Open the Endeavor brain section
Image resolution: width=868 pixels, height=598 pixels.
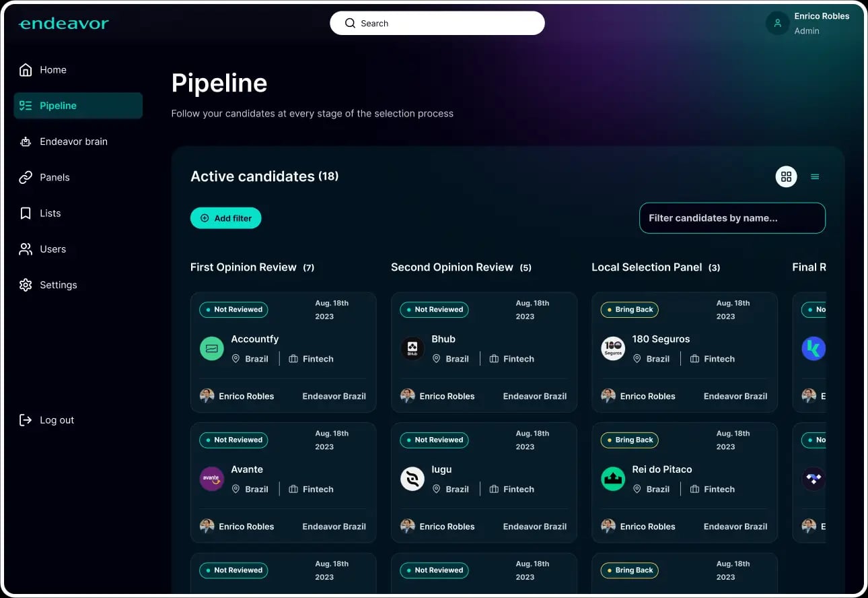26,141
